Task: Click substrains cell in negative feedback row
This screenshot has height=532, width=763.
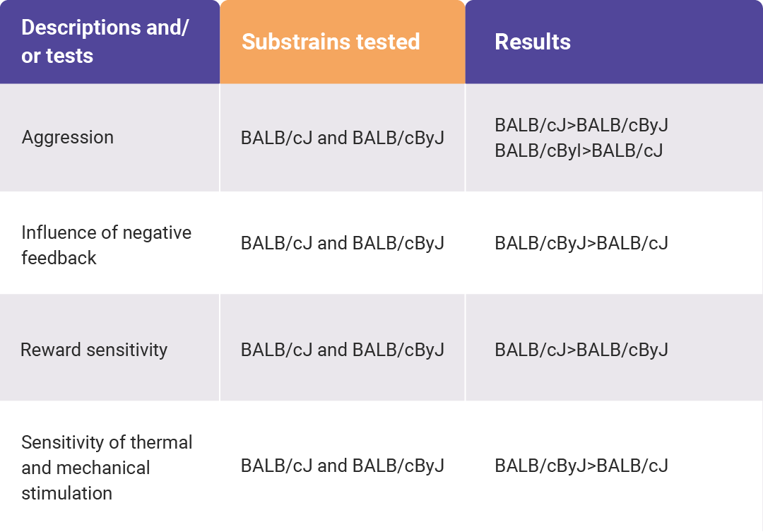Action: (343, 243)
